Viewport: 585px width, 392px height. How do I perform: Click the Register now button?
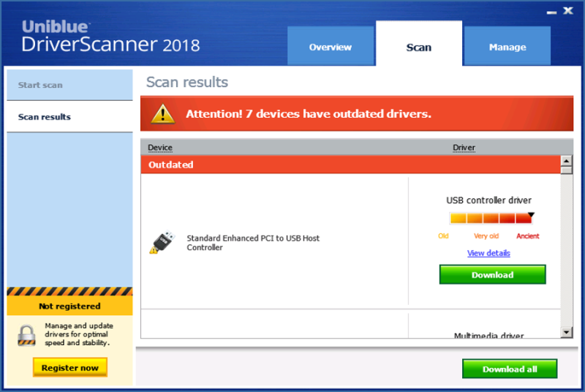click(69, 367)
